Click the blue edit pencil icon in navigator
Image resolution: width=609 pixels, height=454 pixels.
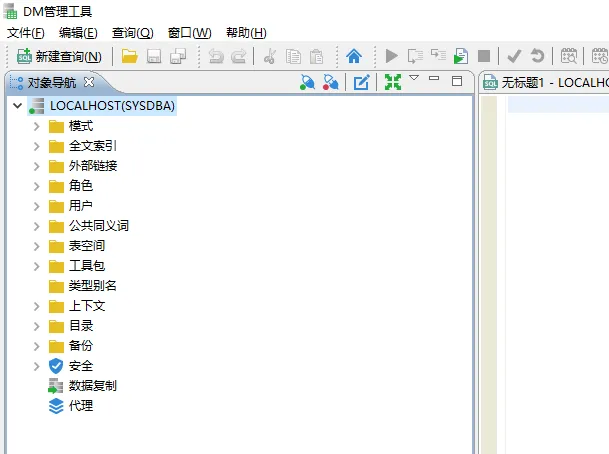[361, 82]
